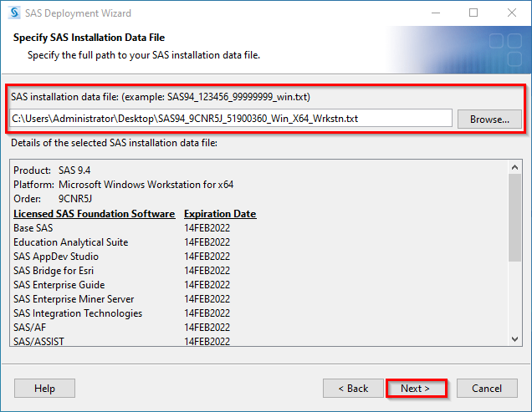Click the installation data file path field
The height and width of the screenshot is (412, 532).
pos(231,119)
